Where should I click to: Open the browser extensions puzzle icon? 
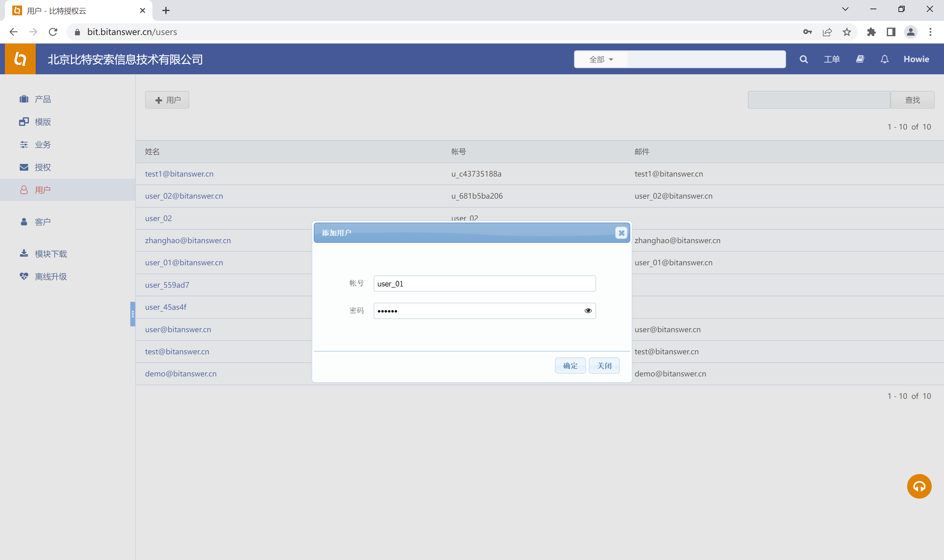point(871,32)
